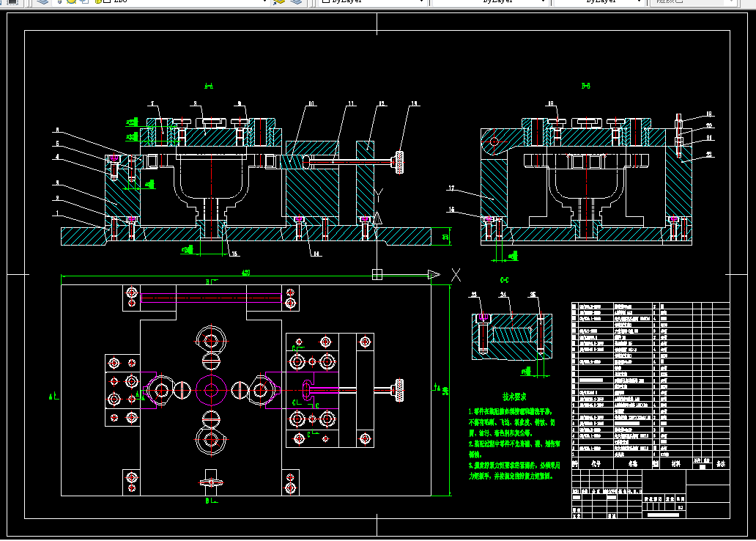
Task: Click the 材料 column header in the parts list
Action: tap(676, 463)
